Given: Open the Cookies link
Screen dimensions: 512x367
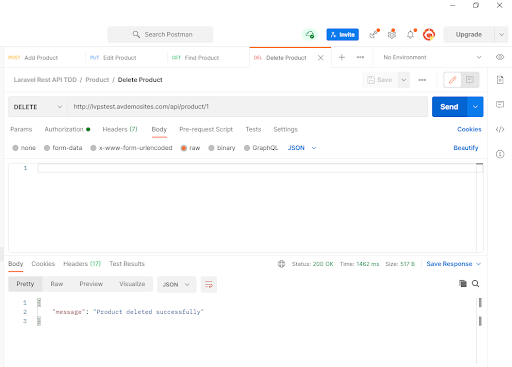Looking at the screenshot, I should tap(469, 129).
